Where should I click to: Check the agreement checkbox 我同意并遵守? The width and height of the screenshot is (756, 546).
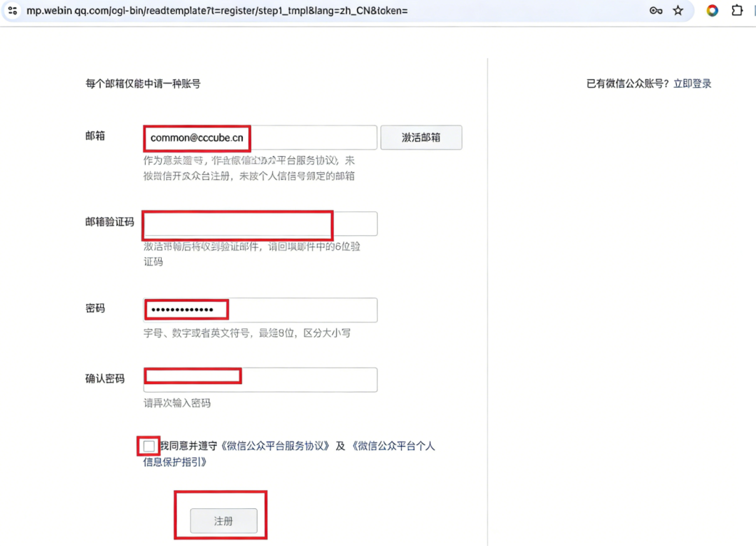pos(149,446)
